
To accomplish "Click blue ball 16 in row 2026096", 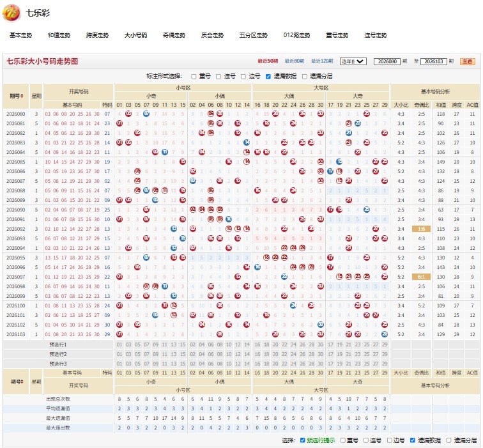I will (257, 267).
